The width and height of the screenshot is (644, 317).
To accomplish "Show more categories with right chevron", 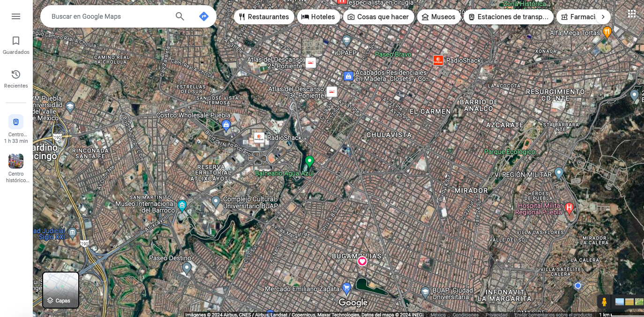I will pos(603,17).
